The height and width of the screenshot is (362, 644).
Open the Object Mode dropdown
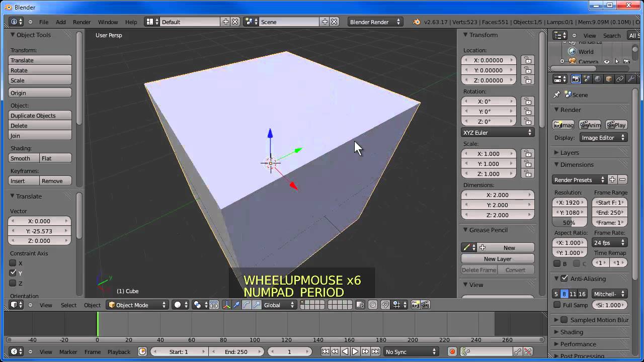(x=137, y=305)
